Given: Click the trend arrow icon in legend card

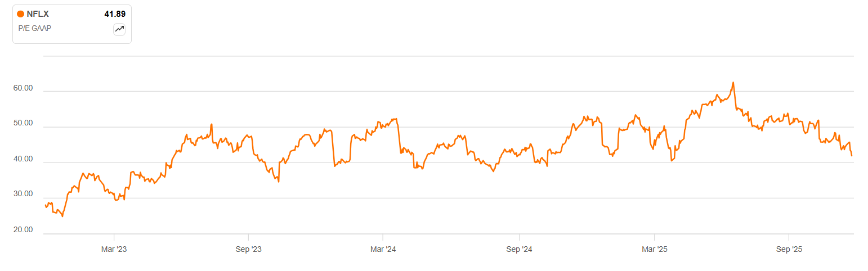Looking at the screenshot, I should click(119, 30).
